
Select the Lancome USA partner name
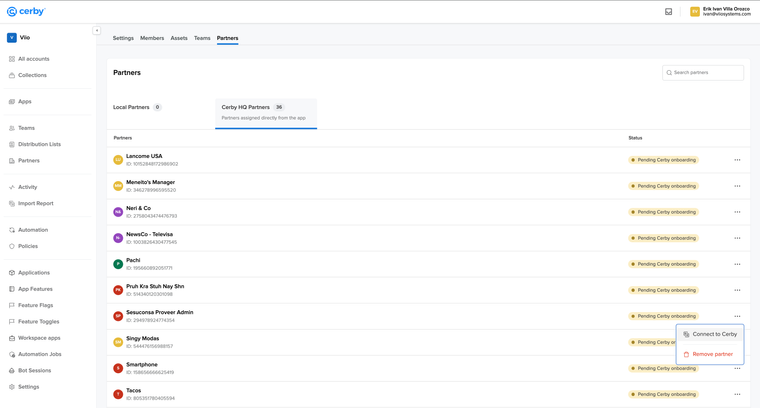click(144, 156)
